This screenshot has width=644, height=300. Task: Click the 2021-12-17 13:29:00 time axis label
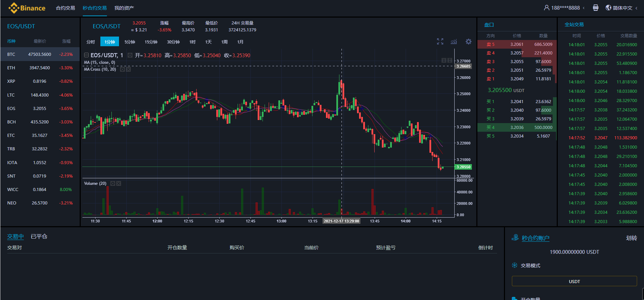(341, 221)
